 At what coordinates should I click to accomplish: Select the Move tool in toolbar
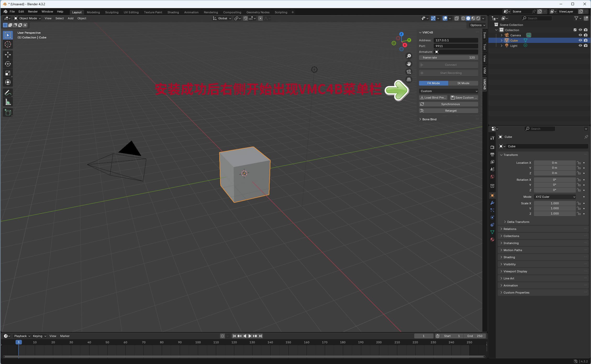tap(8, 54)
